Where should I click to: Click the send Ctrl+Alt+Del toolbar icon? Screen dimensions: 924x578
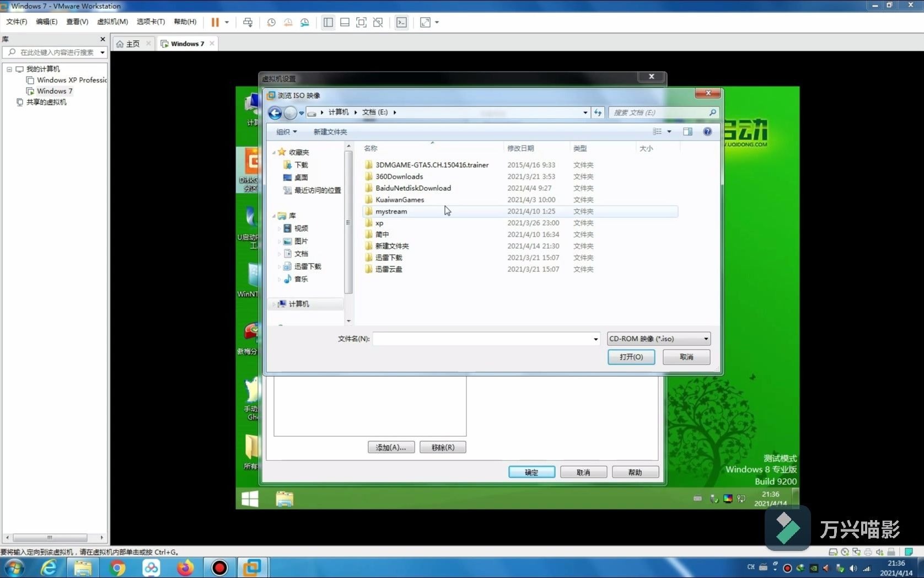(248, 22)
